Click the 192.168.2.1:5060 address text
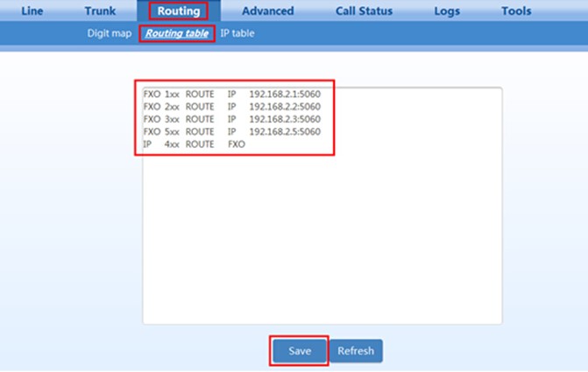Viewport: 588px width, 372px height. [284, 93]
